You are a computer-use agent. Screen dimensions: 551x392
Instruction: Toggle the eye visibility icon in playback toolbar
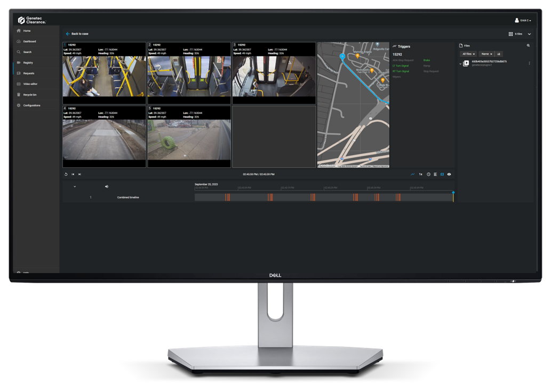pyautogui.click(x=449, y=174)
